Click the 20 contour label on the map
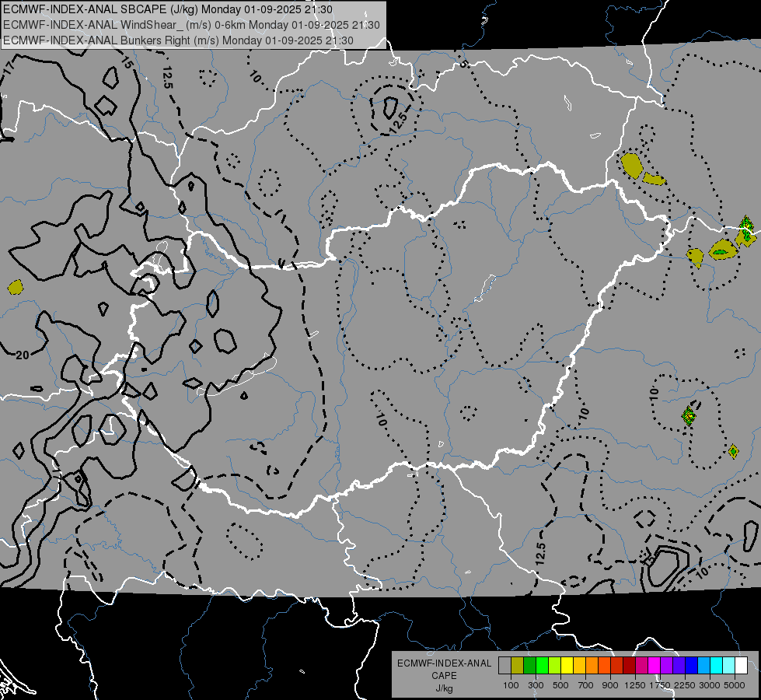The height and width of the screenshot is (700, 761). click(23, 355)
